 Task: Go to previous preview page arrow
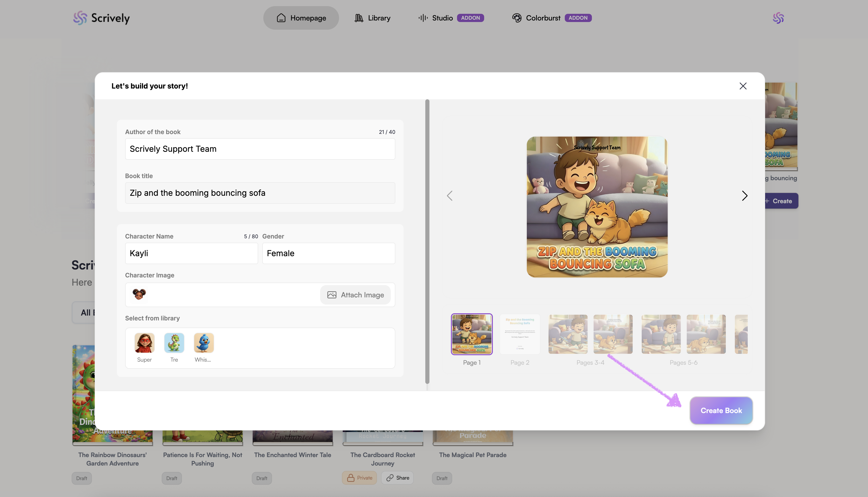tap(450, 196)
